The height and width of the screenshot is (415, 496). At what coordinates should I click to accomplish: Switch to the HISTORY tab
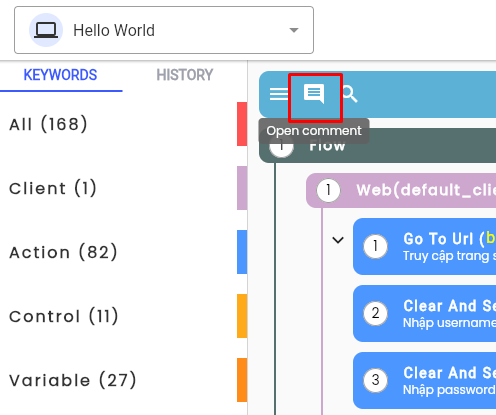coord(185,75)
